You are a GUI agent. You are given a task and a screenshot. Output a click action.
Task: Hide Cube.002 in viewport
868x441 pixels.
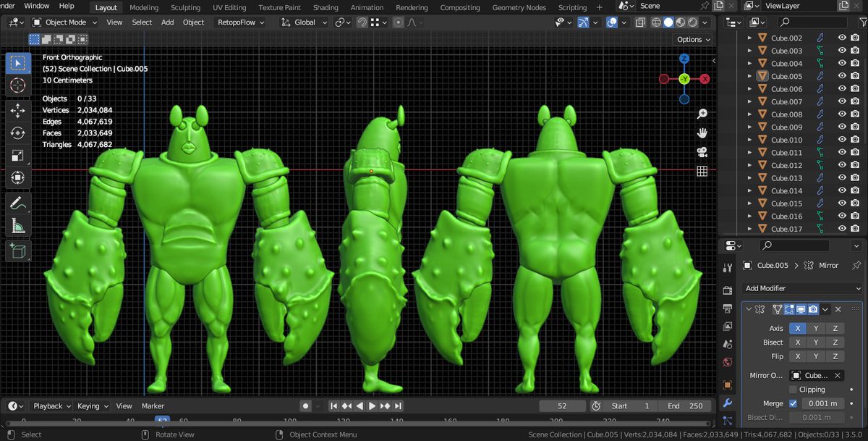[x=842, y=38]
